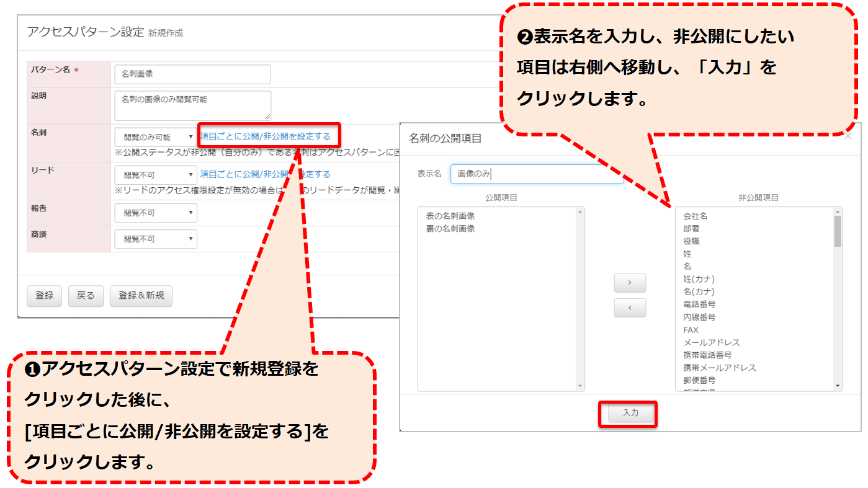Close the 名刺の公開項目 dialog
This screenshot has width=868, height=488.
[848, 136]
